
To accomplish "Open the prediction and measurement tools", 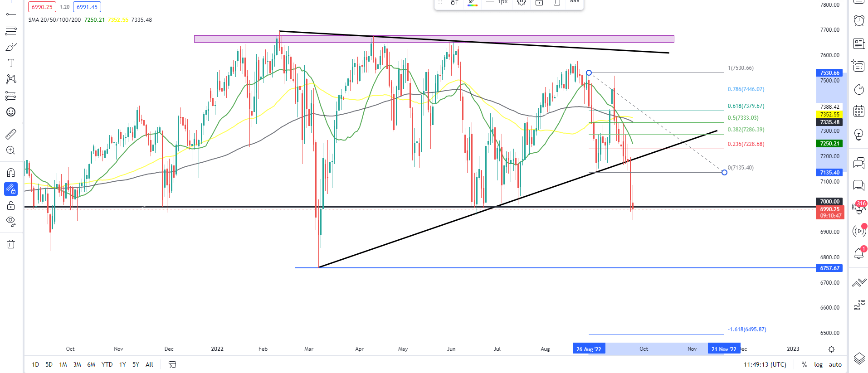I will 11,96.
